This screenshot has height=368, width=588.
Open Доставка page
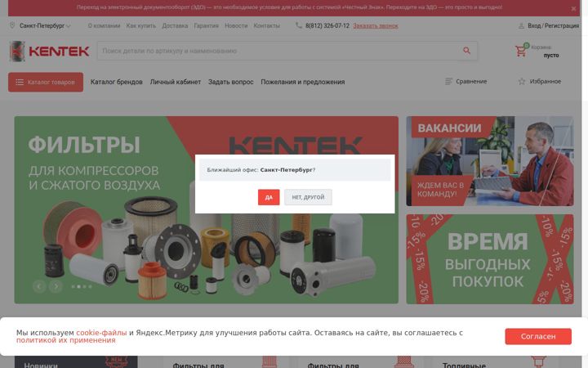click(175, 26)
